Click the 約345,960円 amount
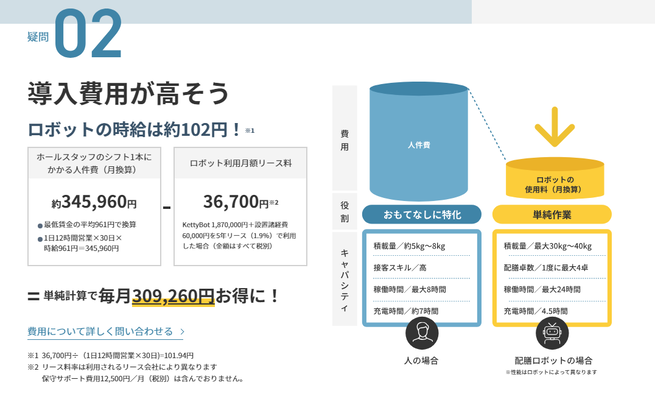Image resolution: width=655 pixels, height=402 pixels. coord(94,202)
